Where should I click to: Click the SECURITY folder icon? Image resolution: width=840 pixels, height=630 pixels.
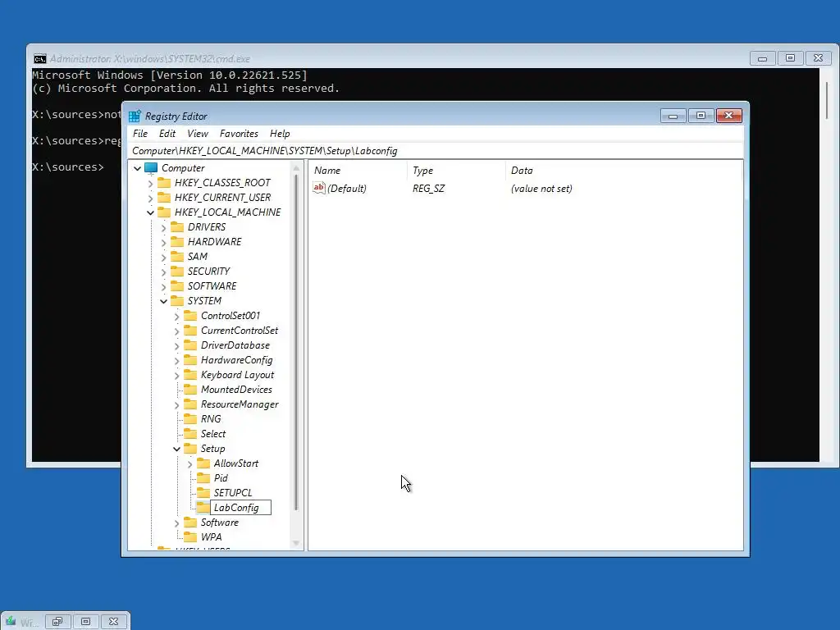click(x=177, y=271)
